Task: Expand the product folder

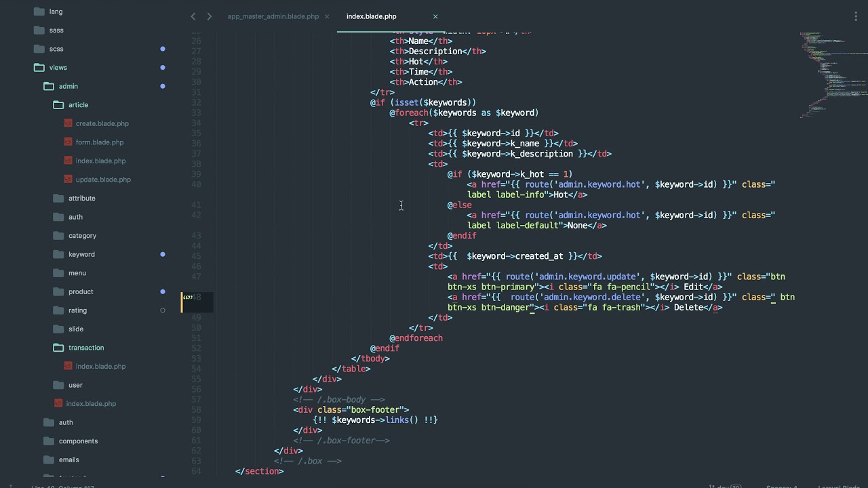Action: 58,291
